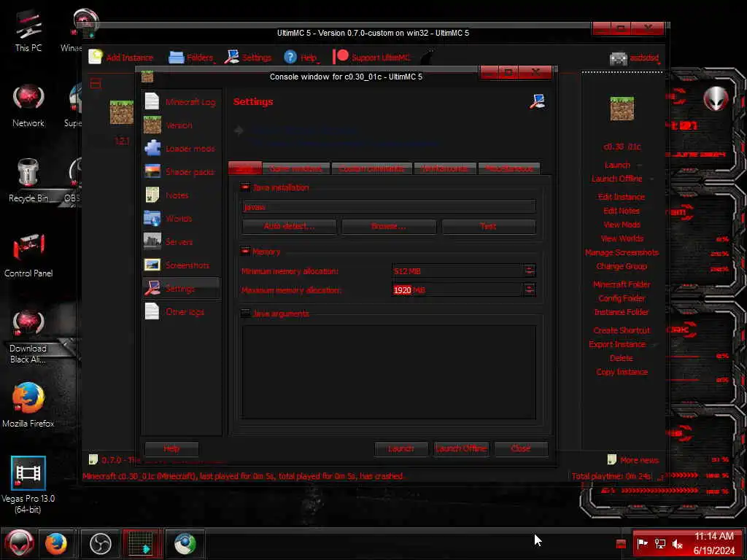Screen dimensions: 747x560
Task: Expand the Launch dropdown arrow in side panel
Action: pyautogui.click(x=639, y=166)
